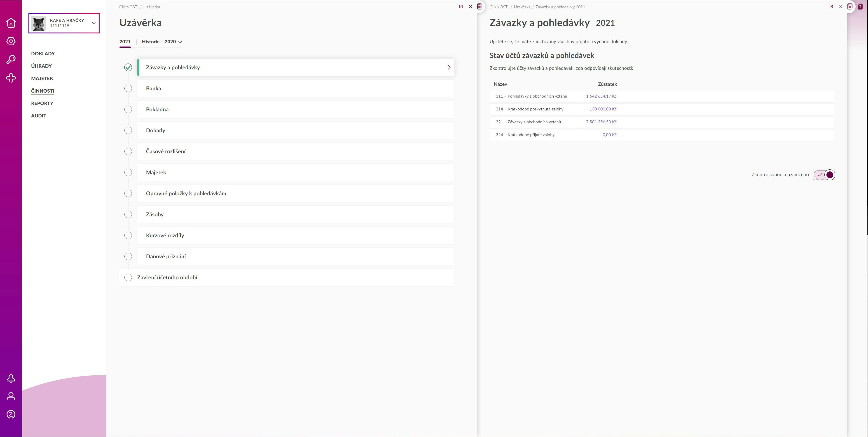Open the AUDIT menu

(x=38, y=116)
